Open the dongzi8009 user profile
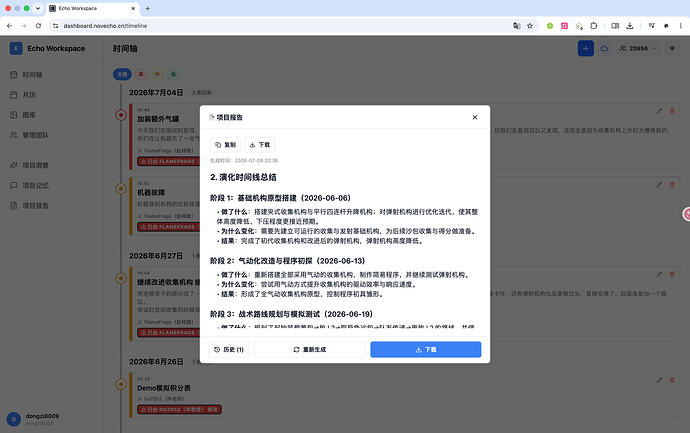 pyautogui.click(x=33, y=419)
